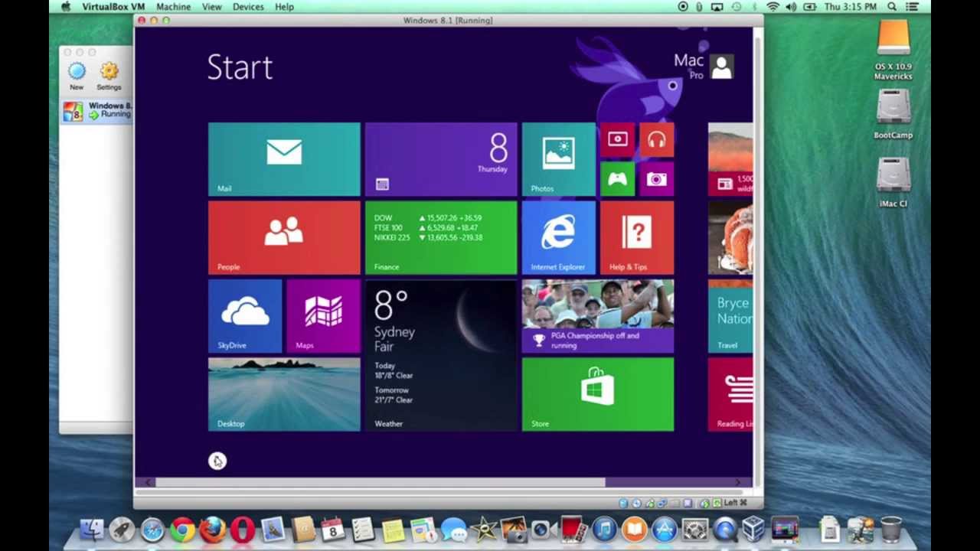Open App Store in the Dock
The height and width of the screenshot is (551, 980).
pos(665,530)
